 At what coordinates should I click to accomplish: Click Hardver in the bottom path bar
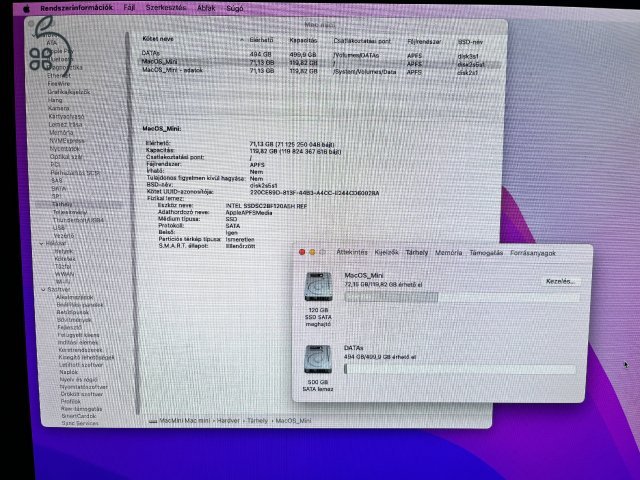228,421
